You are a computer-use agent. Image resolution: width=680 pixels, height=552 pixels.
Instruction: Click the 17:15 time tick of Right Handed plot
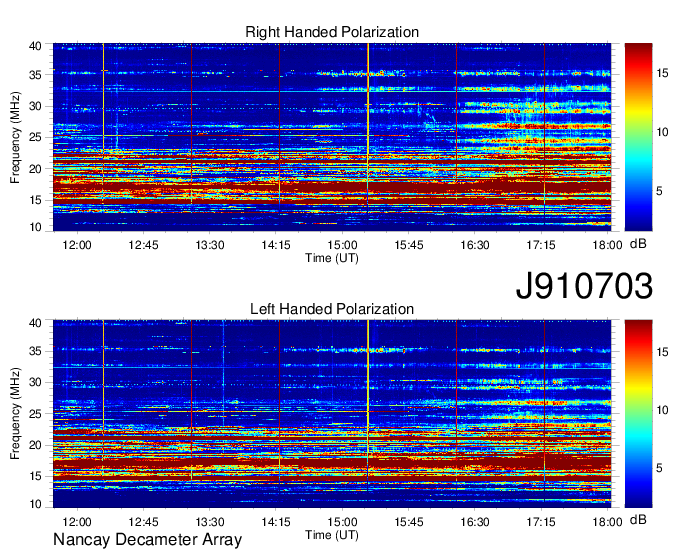click(541, 245)
